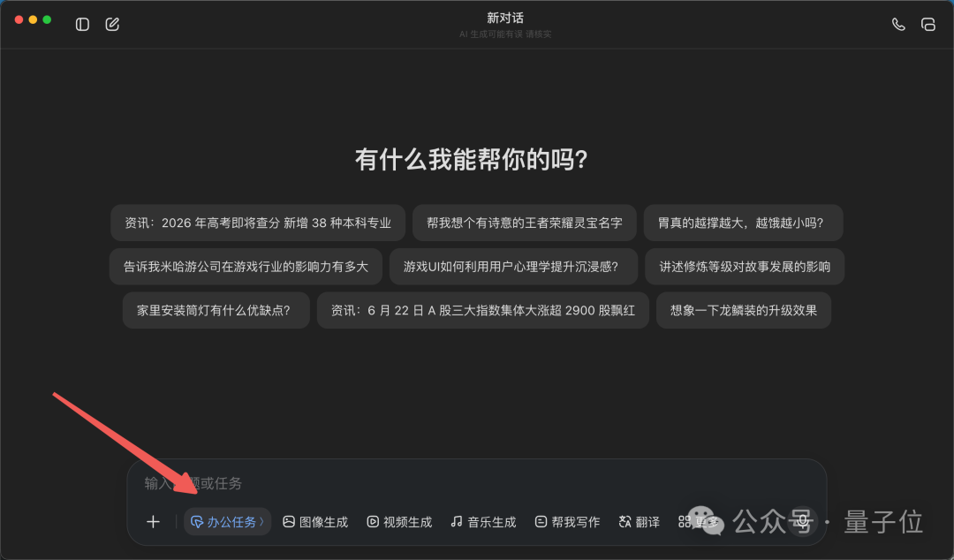This screenshot has height=560, width=954.
Task: Pick the 王者荣耀灵宝名字 suggestion
Action: (525, 223)
